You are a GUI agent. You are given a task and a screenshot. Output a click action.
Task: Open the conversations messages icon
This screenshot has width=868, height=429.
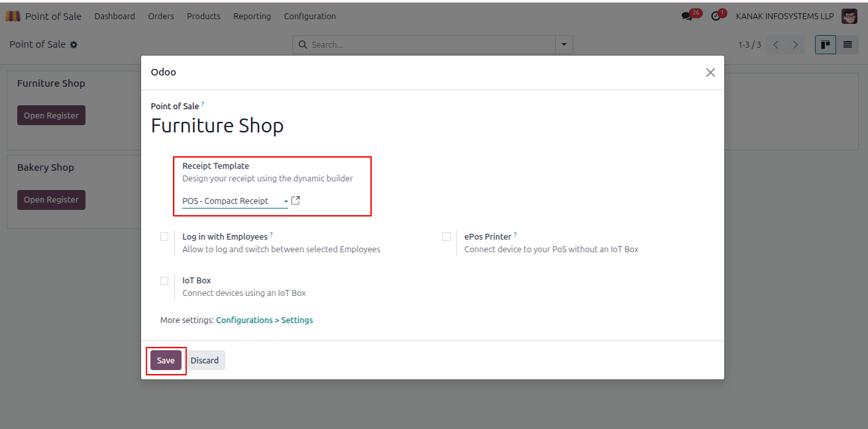point(686,17)
